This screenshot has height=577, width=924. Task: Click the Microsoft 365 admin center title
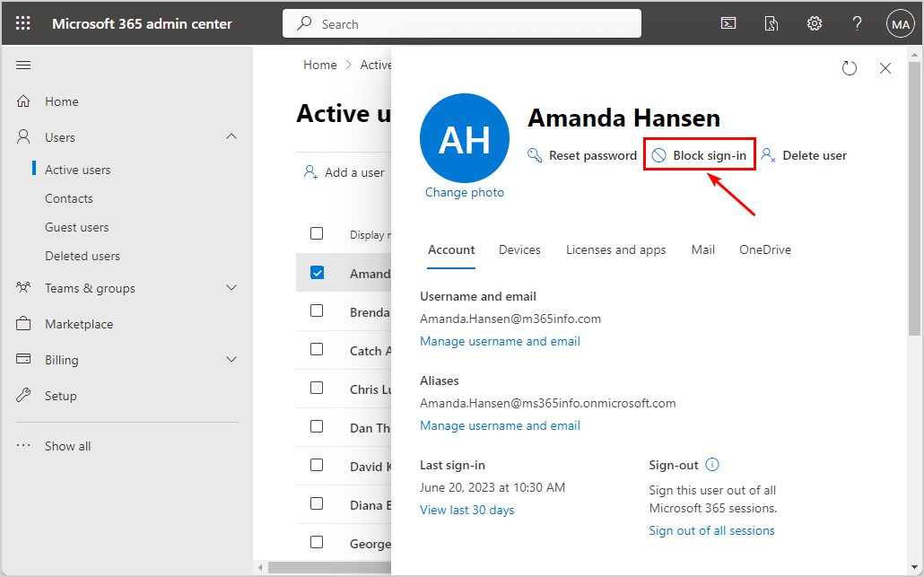(142, 24)
